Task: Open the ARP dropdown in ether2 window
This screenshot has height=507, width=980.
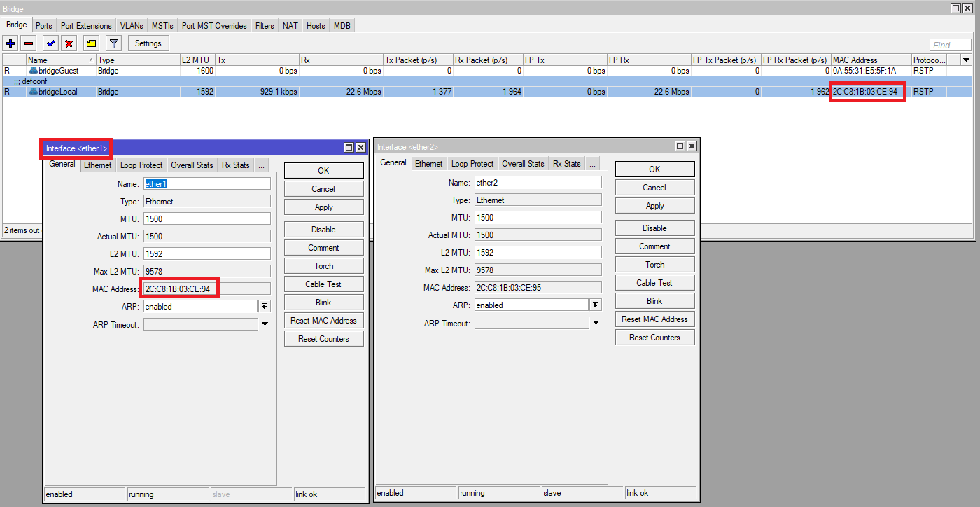Action: coord(596,305)
